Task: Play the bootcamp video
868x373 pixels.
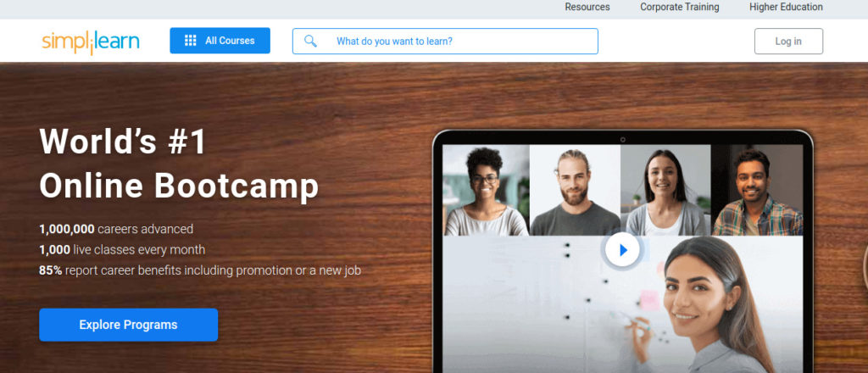Action: [x=622, y=250]
